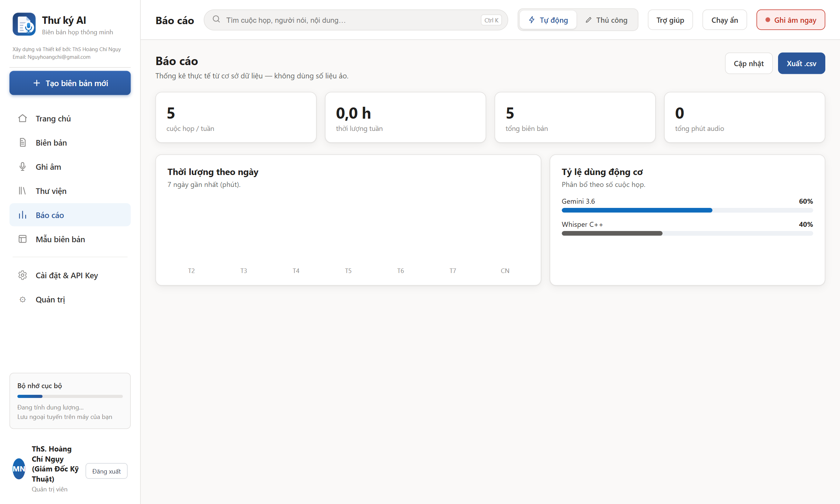Click the Trang chủ house icon
Image resolution: width=840 pixels, height=504 pixels.
tap(22, 118)
